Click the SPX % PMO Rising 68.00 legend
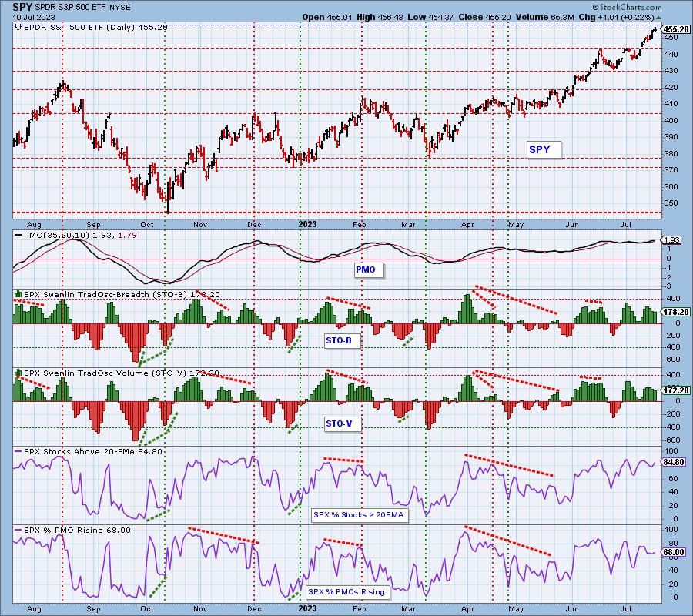 tap(77, 531)
